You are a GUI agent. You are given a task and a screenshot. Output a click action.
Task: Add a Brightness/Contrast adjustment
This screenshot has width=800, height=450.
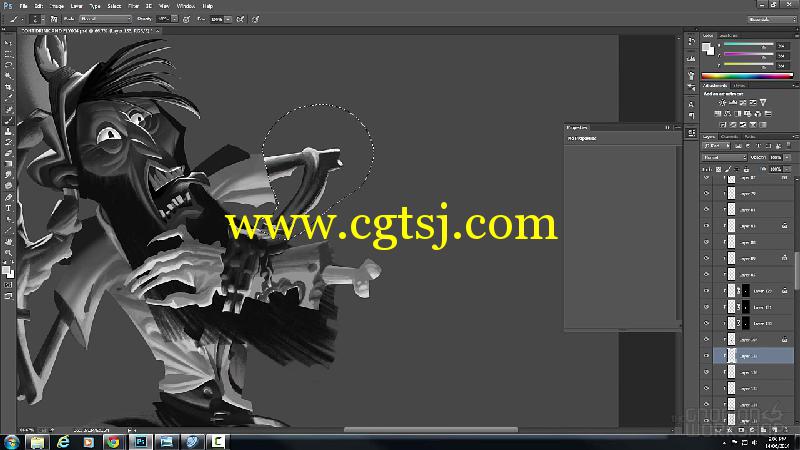pyautogui.click(x=722, y=103)
